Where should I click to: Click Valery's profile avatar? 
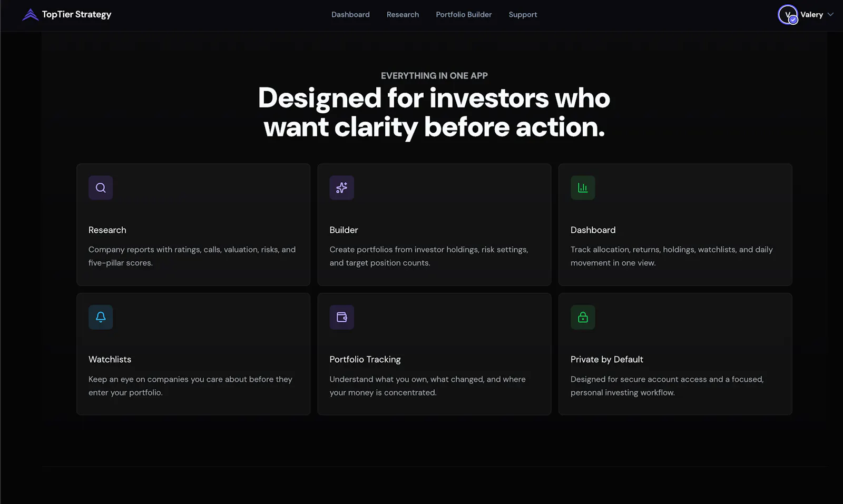coord(788,15)
